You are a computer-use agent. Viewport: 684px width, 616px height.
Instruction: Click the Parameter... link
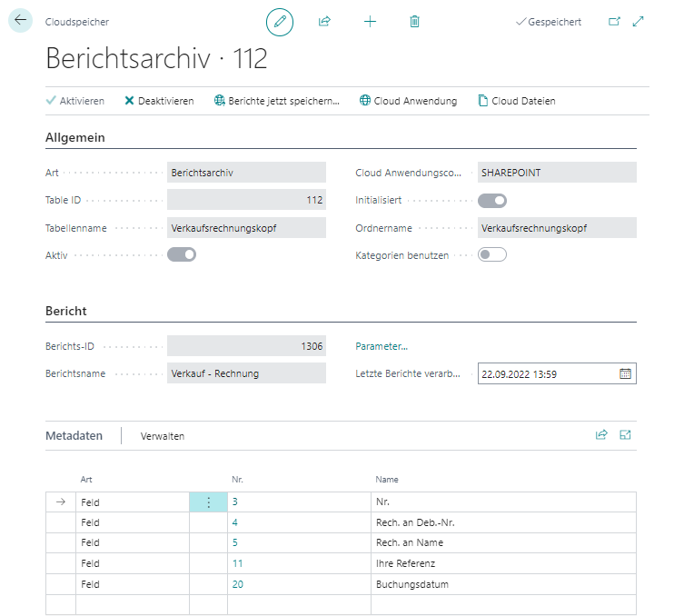[x=382, y=346]
